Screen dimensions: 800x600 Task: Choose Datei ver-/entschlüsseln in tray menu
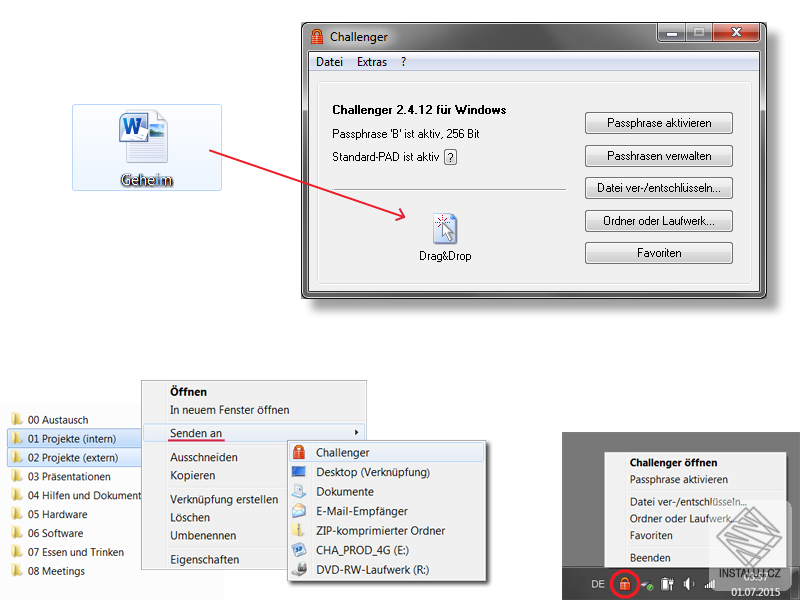click(x=688, y=502)
